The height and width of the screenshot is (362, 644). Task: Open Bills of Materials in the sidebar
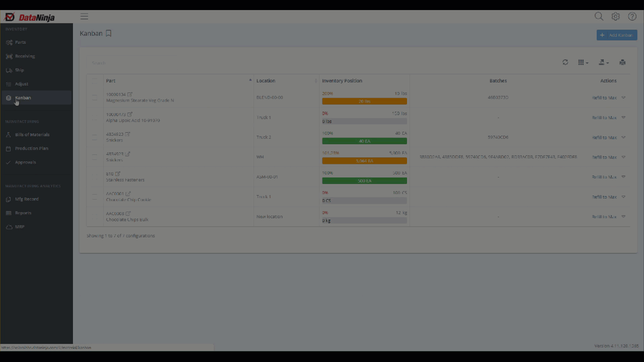click(x=36, y=135)
